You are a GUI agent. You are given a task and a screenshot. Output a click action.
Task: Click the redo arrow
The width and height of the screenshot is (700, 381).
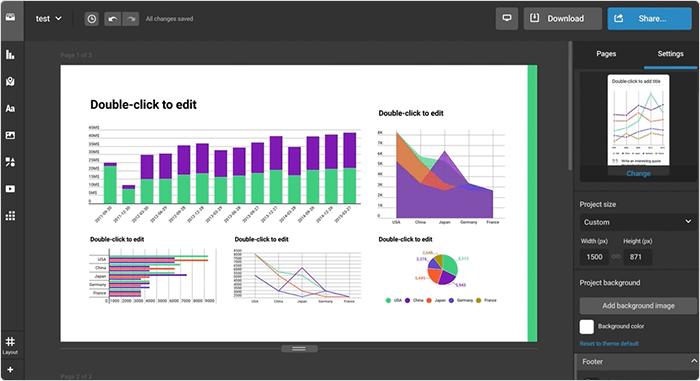click(x=130, y=19)
